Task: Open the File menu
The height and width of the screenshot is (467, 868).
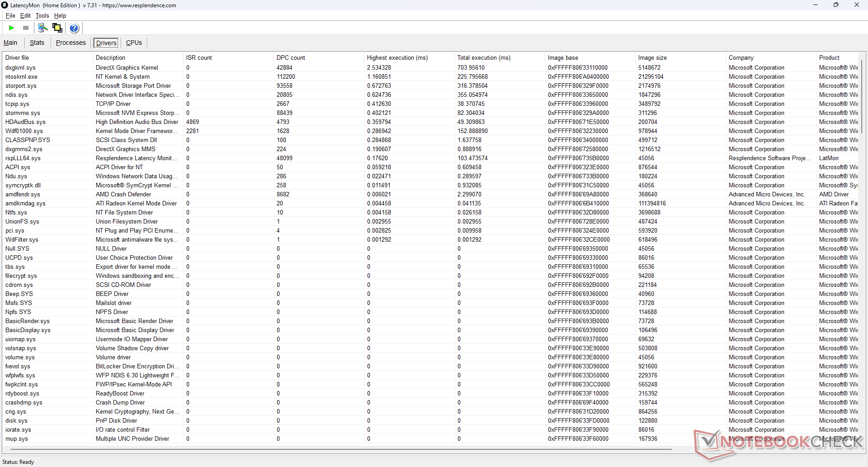Action: click(10, 15)
